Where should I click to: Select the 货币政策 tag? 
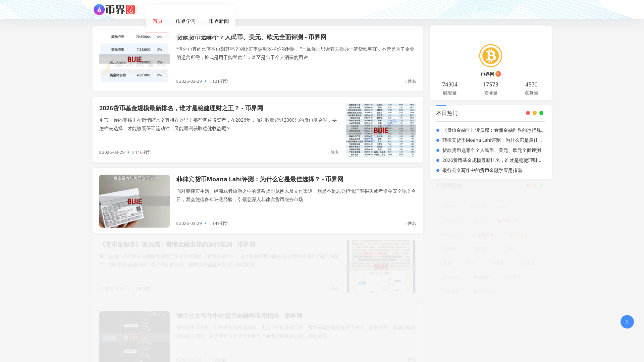point(478,206)
